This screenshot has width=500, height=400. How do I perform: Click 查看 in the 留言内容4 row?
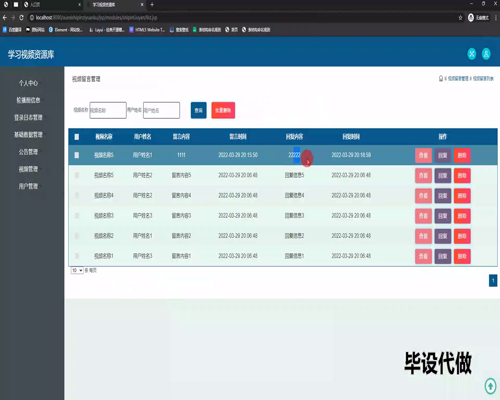[423, 196]
